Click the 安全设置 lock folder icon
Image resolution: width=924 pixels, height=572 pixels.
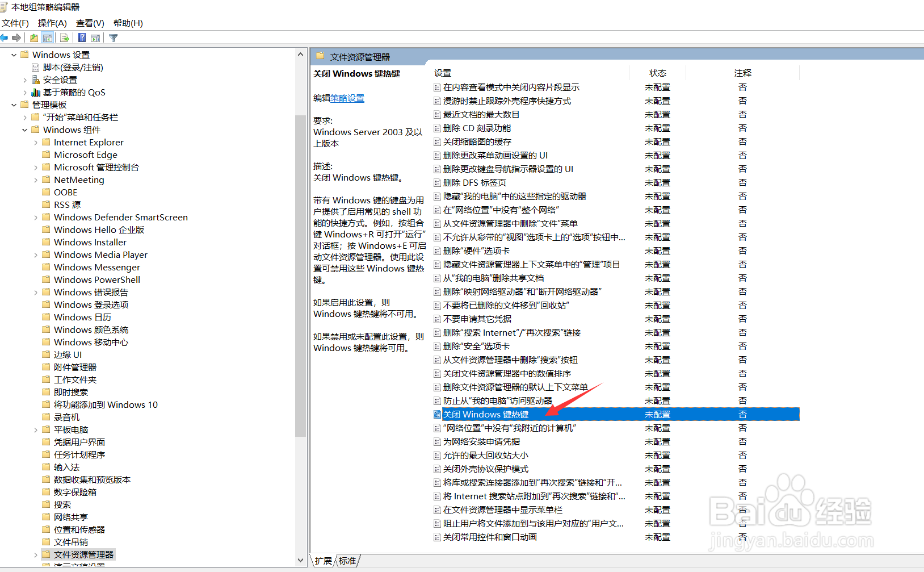[36, 80]
